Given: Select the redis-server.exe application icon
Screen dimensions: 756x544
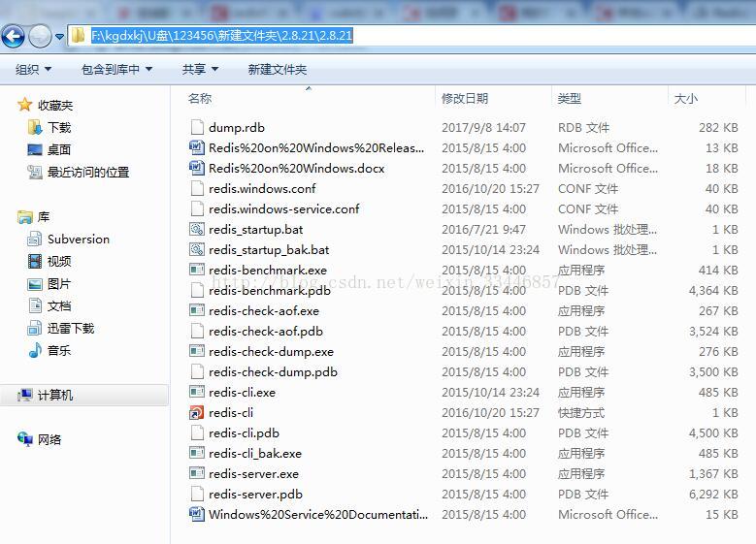Looking at the screenshot, I should point(197,474).
